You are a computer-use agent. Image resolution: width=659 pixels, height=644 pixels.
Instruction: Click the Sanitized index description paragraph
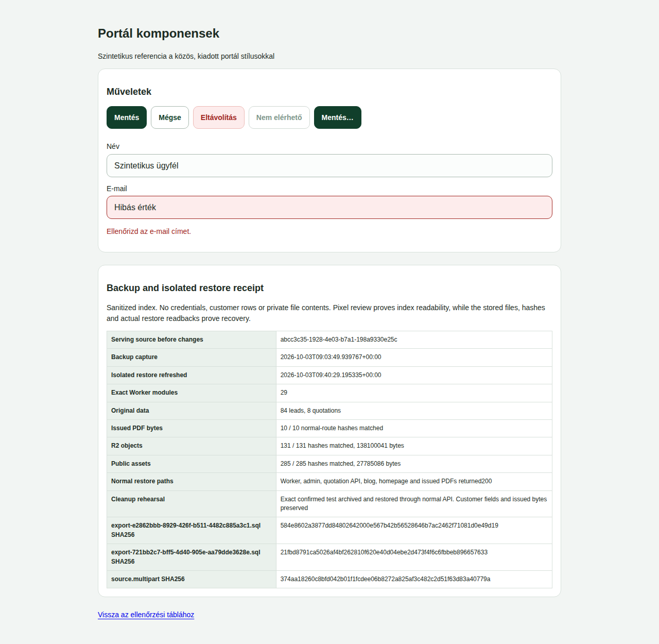[x=326, y=313]
